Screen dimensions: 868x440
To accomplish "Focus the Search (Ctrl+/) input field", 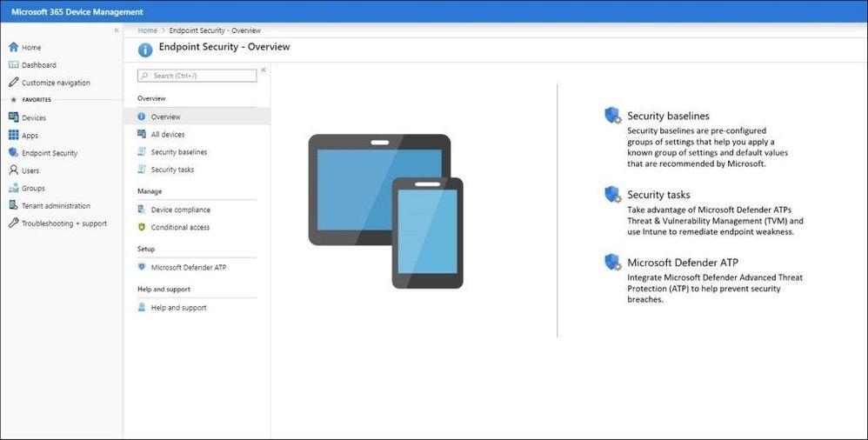I will coord(197,76).
